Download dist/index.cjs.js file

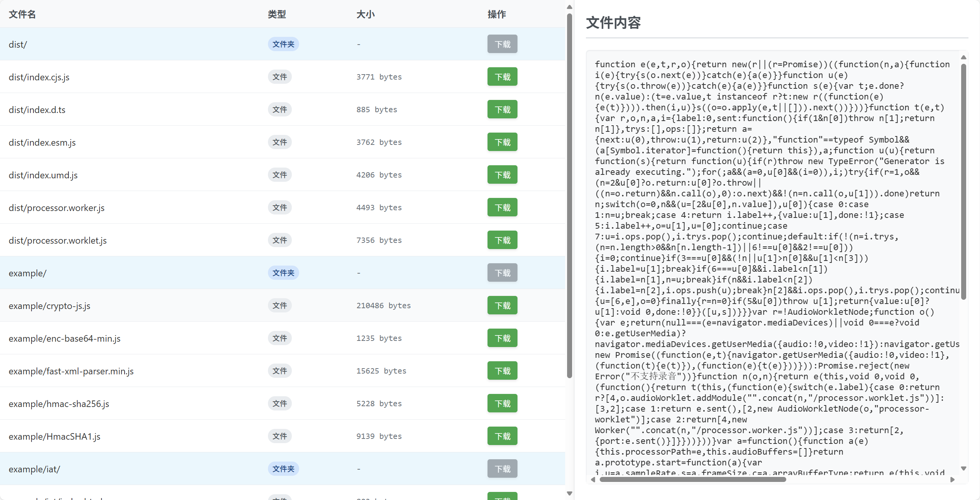502,77
